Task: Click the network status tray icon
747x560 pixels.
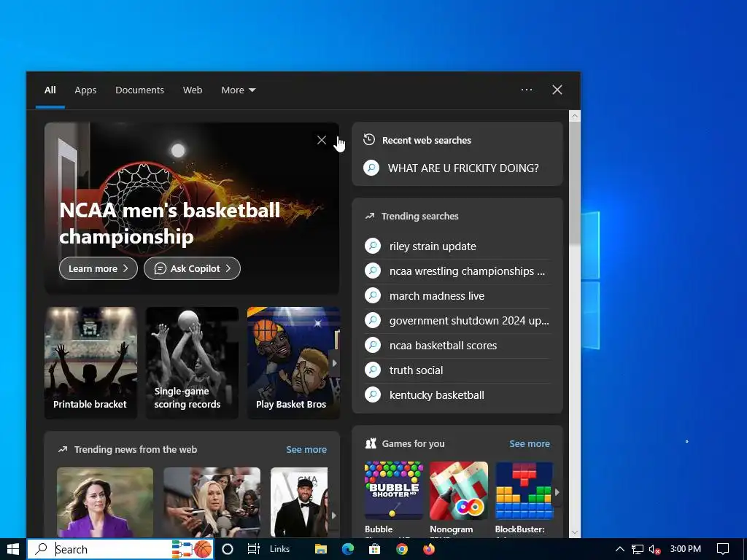Action: coord(638,549)
